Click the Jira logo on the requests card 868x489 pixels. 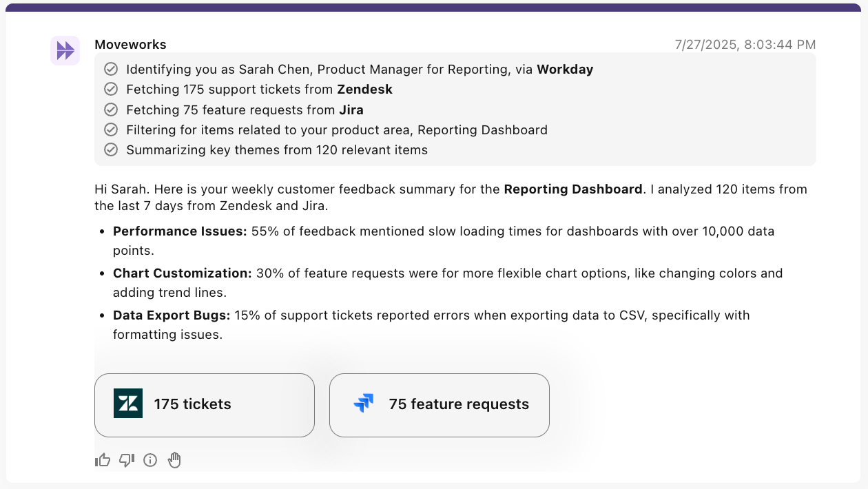coord(363,404)
